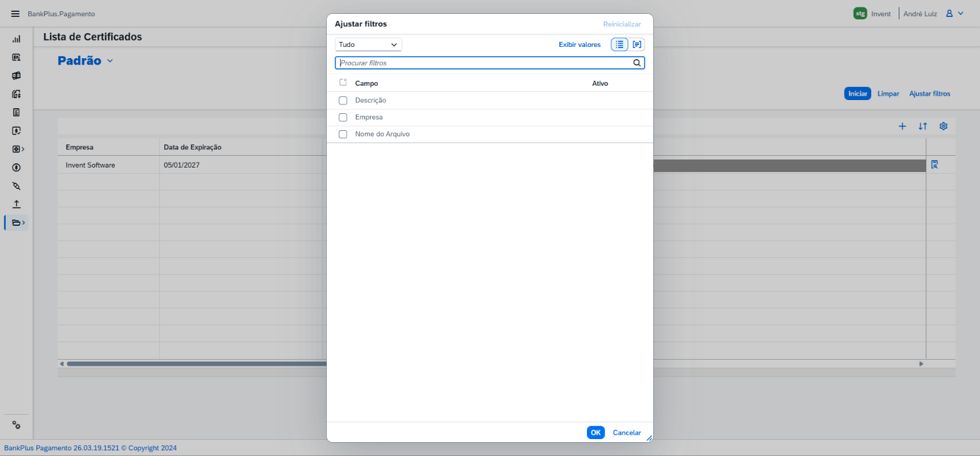Click the user profile icon
980x456 pixels.
pyautogui.click(x=949, y=13)
